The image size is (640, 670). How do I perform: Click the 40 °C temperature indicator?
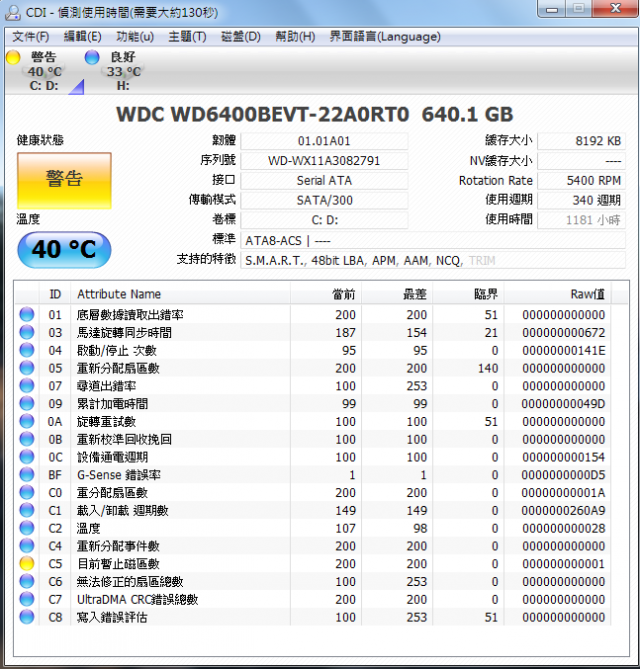pyautogui.click(x=64, y=250)
